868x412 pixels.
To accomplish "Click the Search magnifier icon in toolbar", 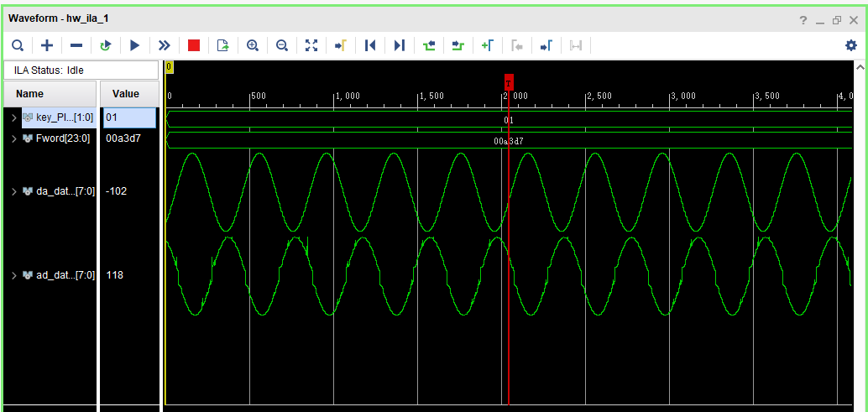I will coord(17,45).
